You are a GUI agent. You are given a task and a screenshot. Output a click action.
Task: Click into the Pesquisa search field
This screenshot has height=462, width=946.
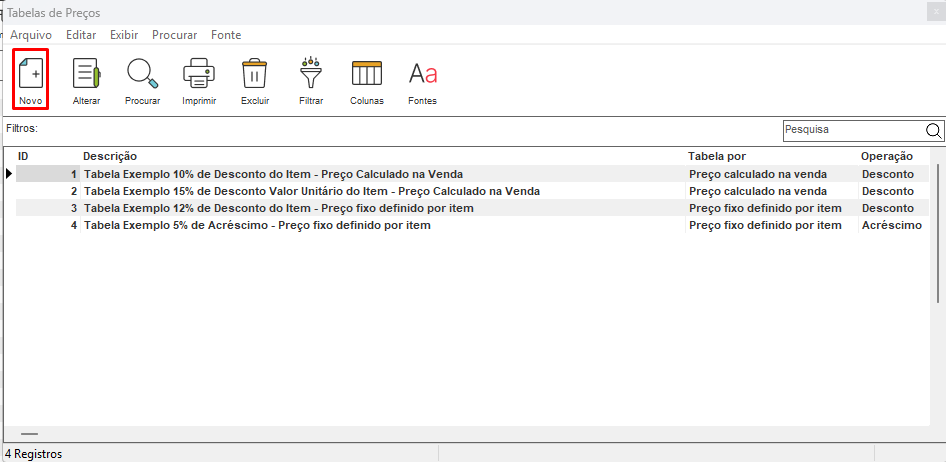coord(850,130)
